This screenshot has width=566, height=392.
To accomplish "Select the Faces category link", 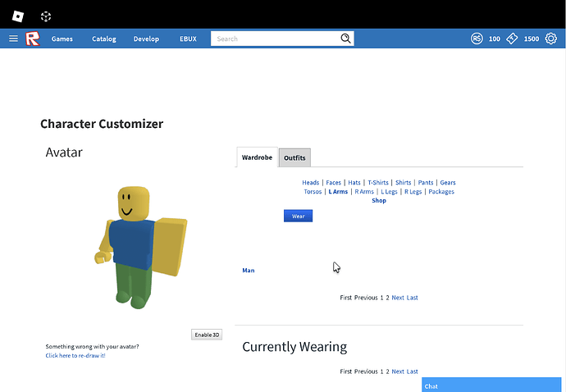I will pos(333,182).
